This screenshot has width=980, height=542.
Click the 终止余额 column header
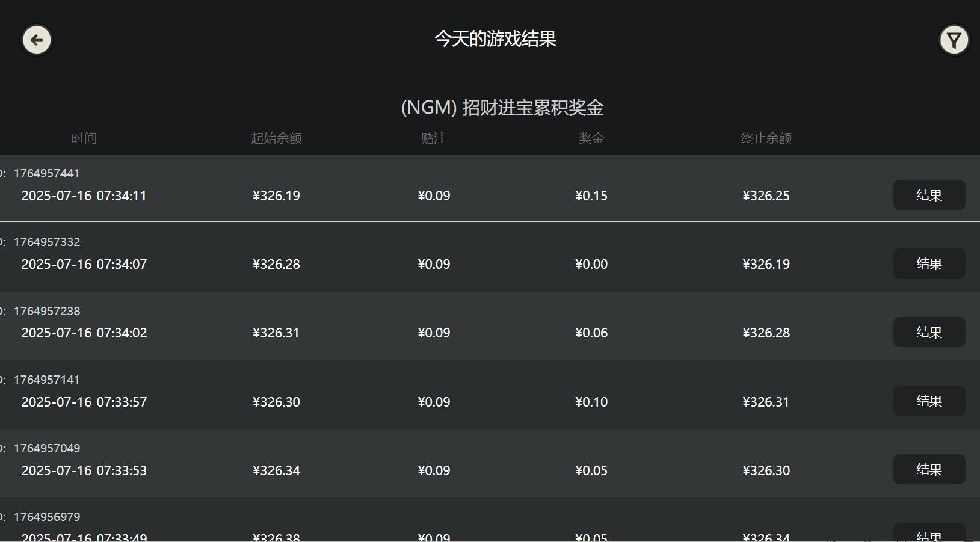pyautogui.click(x=766, y=138)
